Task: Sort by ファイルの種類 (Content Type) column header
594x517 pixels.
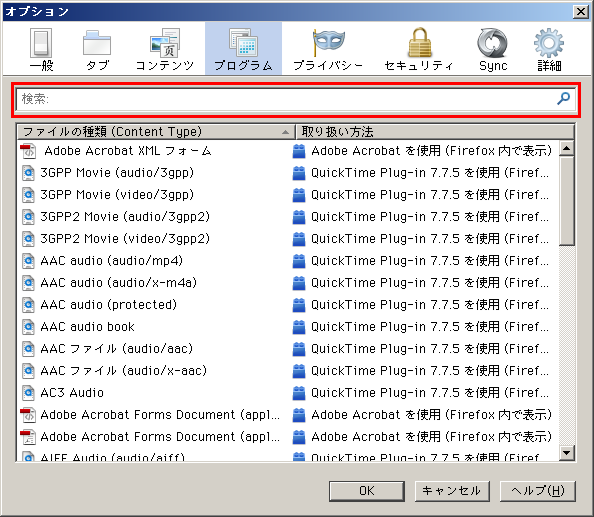Action: (156, 132)
